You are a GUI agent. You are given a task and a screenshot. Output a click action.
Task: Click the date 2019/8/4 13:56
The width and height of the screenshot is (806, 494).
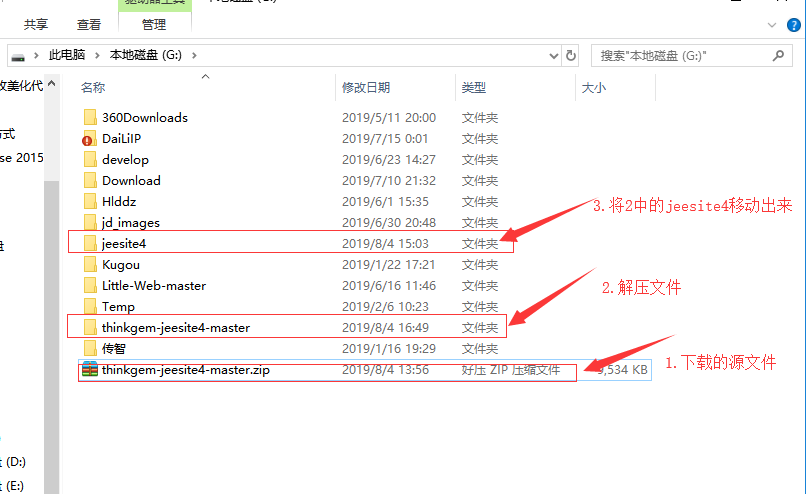(x=385, y=370)
